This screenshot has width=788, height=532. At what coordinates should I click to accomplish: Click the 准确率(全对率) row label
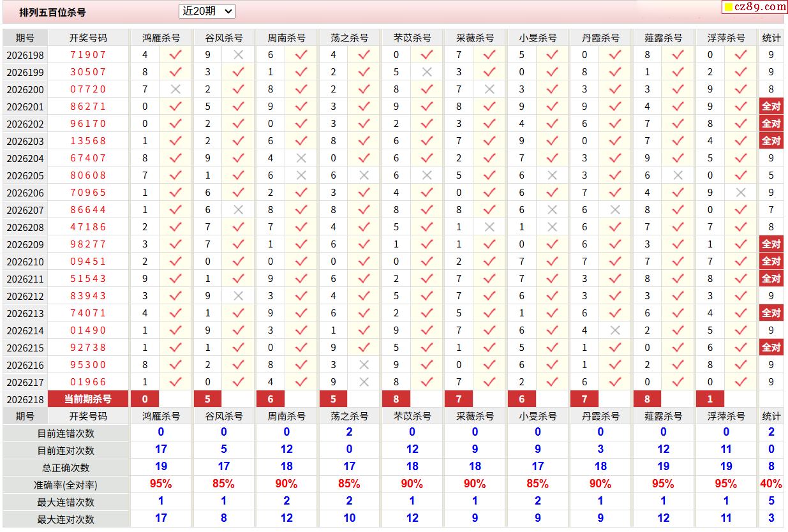(66, 484)
